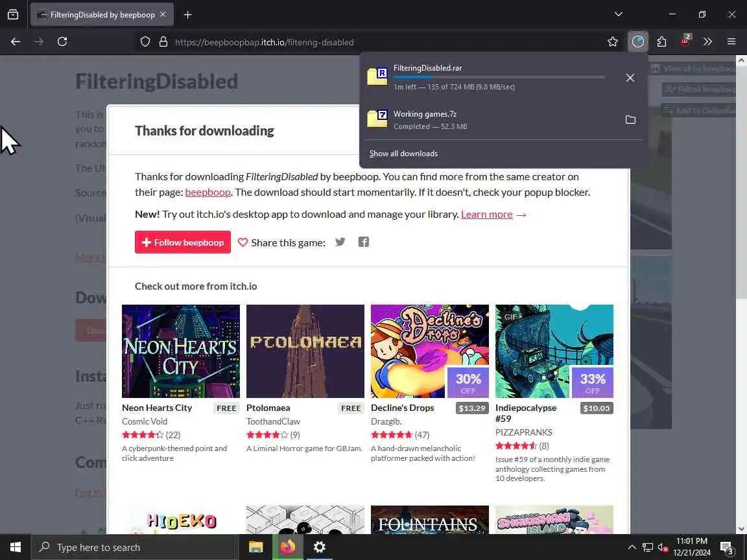Open Learn more desktop app link

pyautogui.click(x=486, y=215)
